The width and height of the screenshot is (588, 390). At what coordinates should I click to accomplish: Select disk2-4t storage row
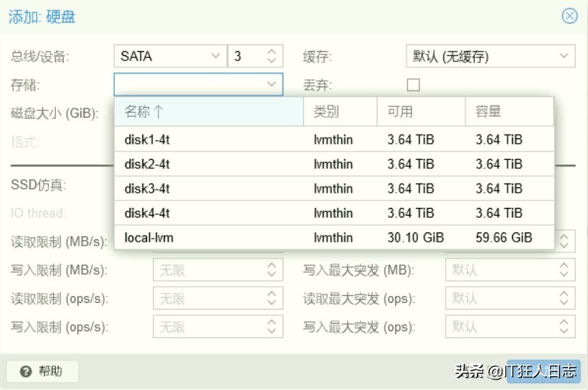(x=334, y=164)
